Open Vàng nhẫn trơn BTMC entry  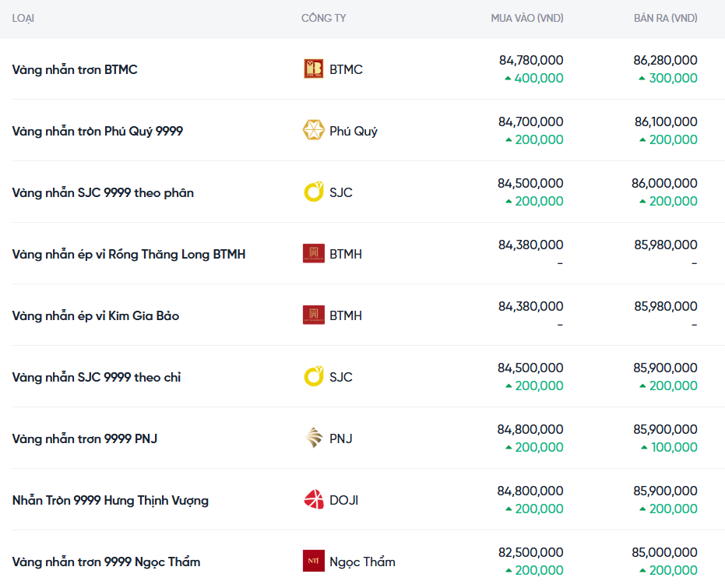click(75, 69)
